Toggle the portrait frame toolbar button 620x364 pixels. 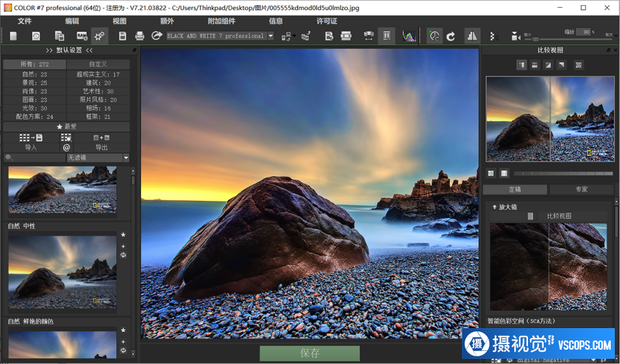[386, 36]
